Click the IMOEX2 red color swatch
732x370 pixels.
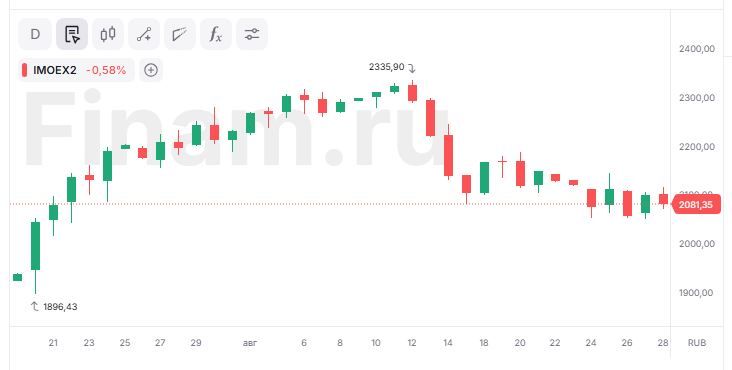pyautogui.click(x=24, y=70)
